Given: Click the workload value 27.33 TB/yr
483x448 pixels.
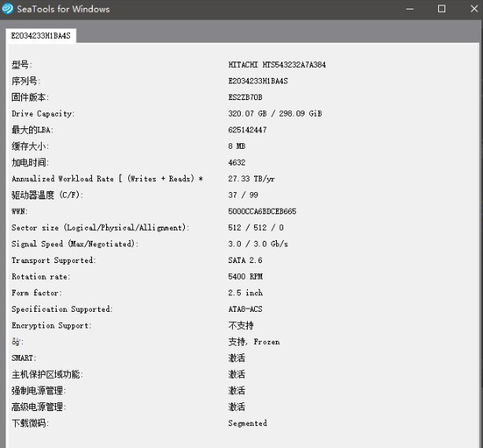Looking at the screenshot, I should point(252,179).
